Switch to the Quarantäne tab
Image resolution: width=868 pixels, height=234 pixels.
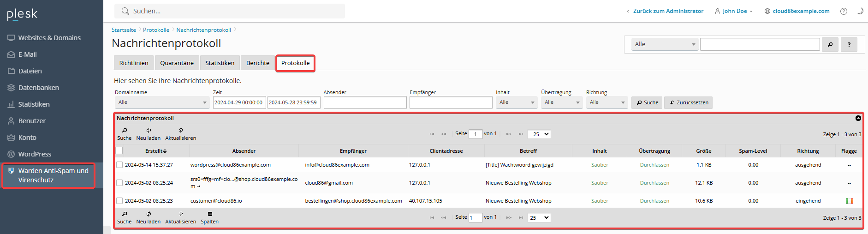click(x=177, y=63)
